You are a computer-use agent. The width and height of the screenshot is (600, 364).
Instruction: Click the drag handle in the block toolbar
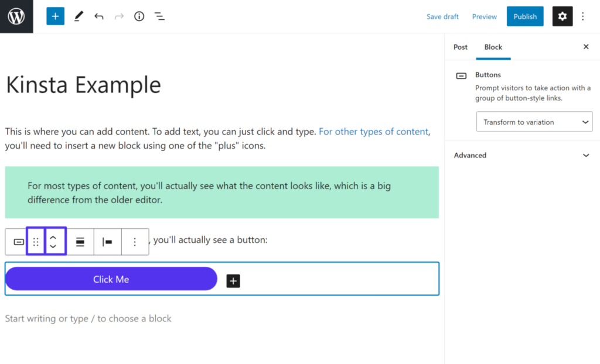point(36,241)
